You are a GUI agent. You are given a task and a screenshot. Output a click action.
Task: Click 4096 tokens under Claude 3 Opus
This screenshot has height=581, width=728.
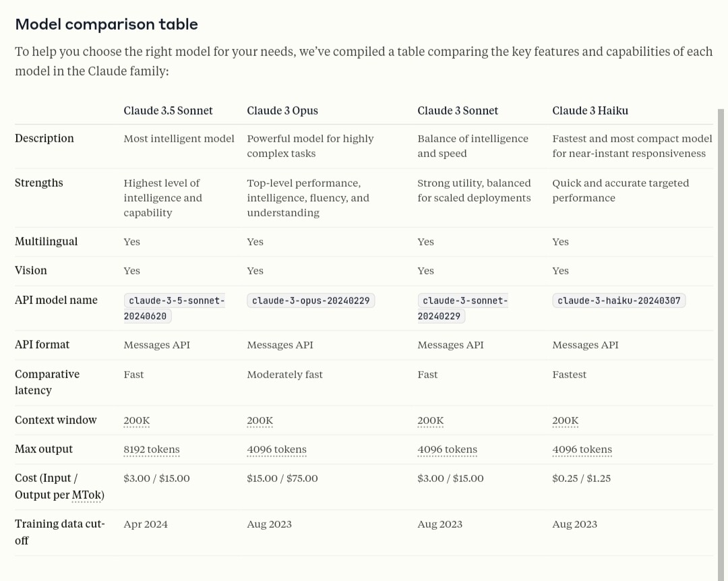277,450
